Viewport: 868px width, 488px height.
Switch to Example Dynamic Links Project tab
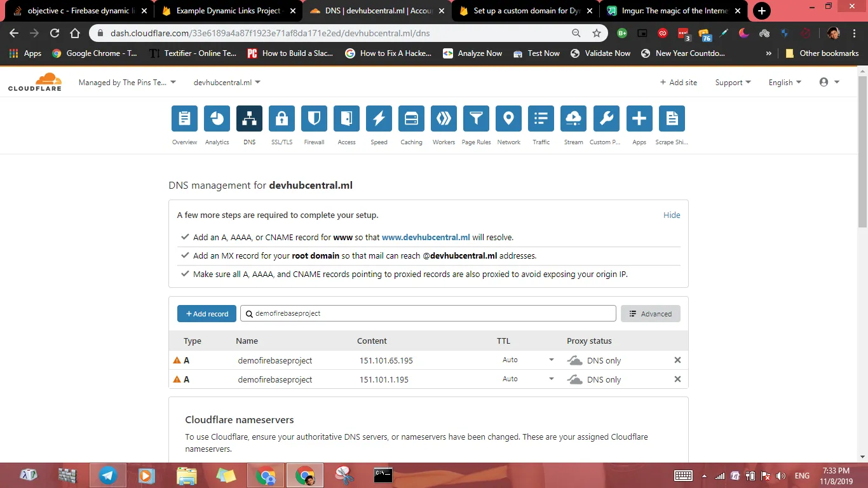click(x=228, y=11)
